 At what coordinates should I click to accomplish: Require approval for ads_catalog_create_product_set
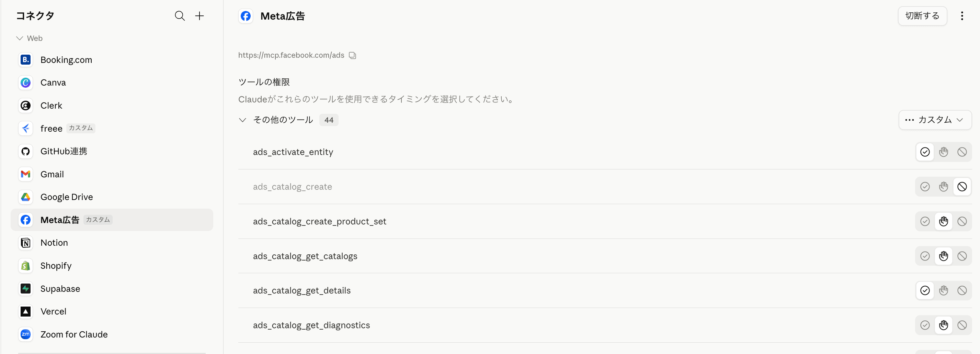pyautogui.click(x=944, y=221)
